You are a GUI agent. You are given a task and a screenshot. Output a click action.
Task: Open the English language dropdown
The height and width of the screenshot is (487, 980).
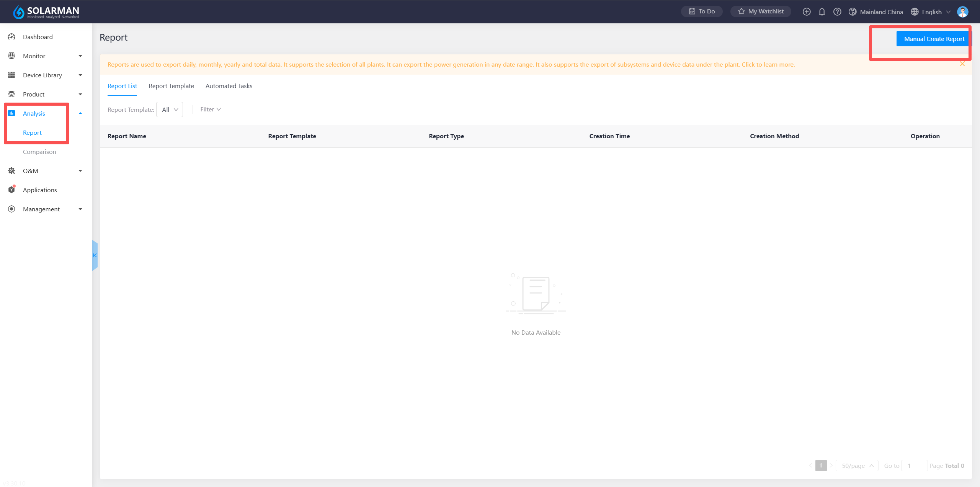(x=931, y=12)
